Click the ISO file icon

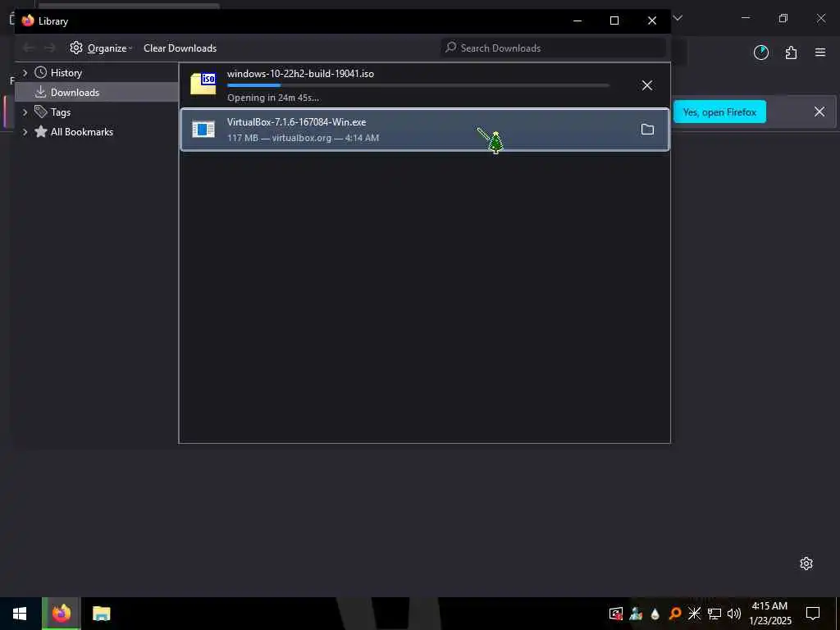[203, 84]
